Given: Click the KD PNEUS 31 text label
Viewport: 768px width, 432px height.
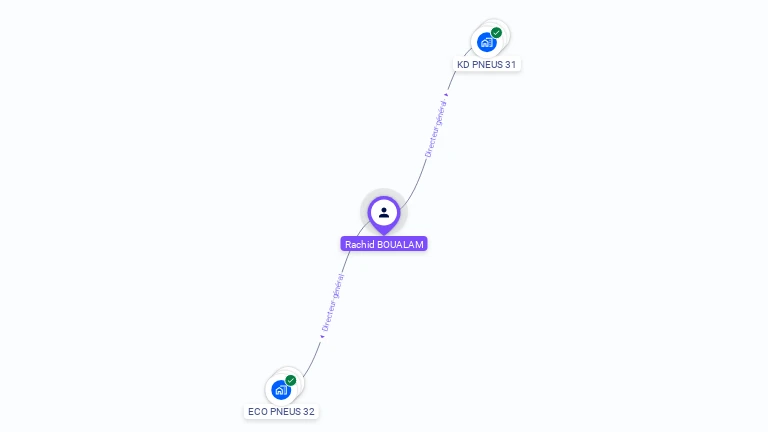Looking at the screenshot, I should 486,64.
